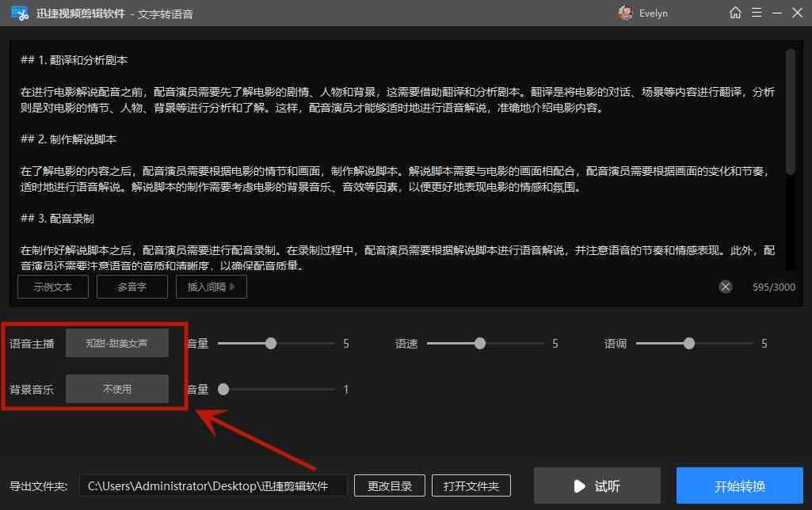
Task: Open the 背景音乐 不使用 selector
Action: [x=117, y=389]
